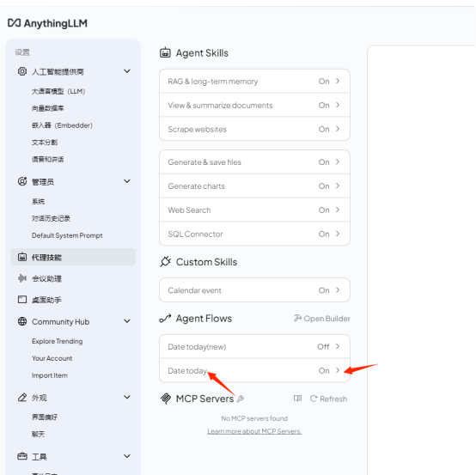Click the pen icon beside 外观
The width and height of the screenshot is (476, 475).
22,398
